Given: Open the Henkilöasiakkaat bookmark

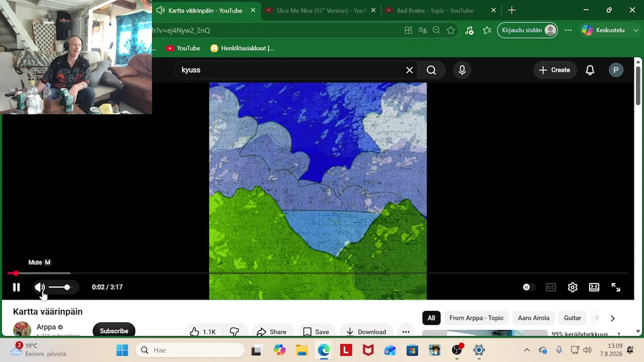Looking at the screenshot, I should pos(242,48).
